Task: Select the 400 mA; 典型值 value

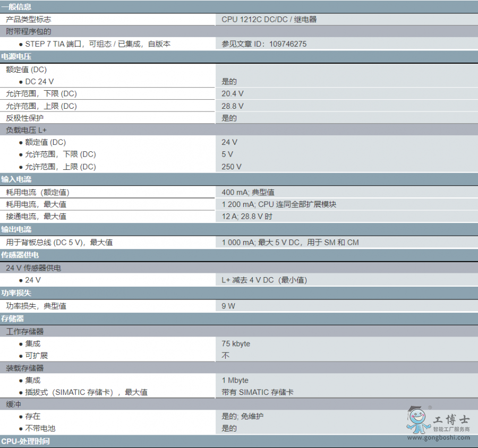Action: coord(248,192)
